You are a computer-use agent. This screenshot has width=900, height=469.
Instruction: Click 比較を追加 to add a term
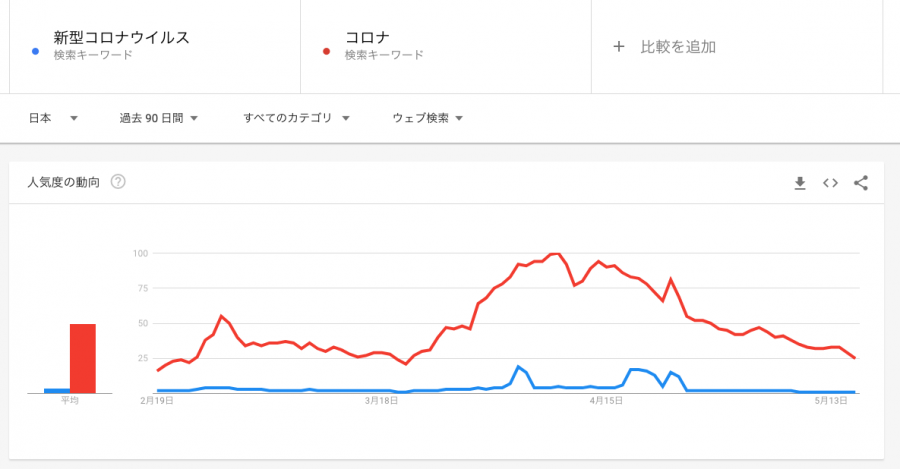678,47
